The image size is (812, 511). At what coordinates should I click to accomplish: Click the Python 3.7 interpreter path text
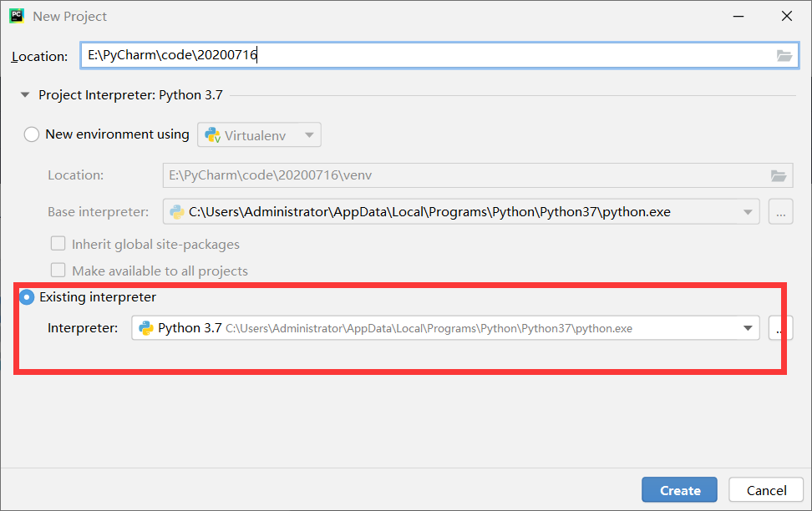coord(429,329)
